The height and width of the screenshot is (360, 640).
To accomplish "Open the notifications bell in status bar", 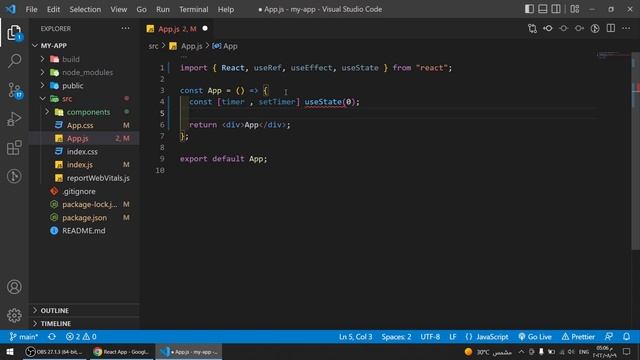I will click(x=626, y=337).
